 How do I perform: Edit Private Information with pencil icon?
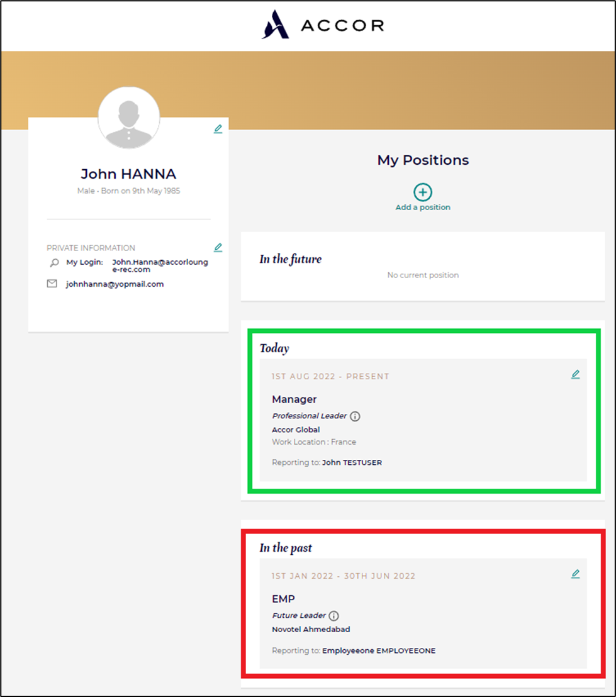[218, 248]
